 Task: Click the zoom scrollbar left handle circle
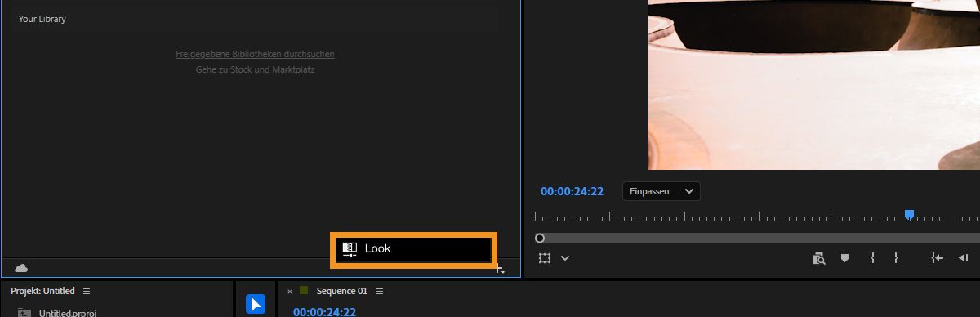pos(540,238)
